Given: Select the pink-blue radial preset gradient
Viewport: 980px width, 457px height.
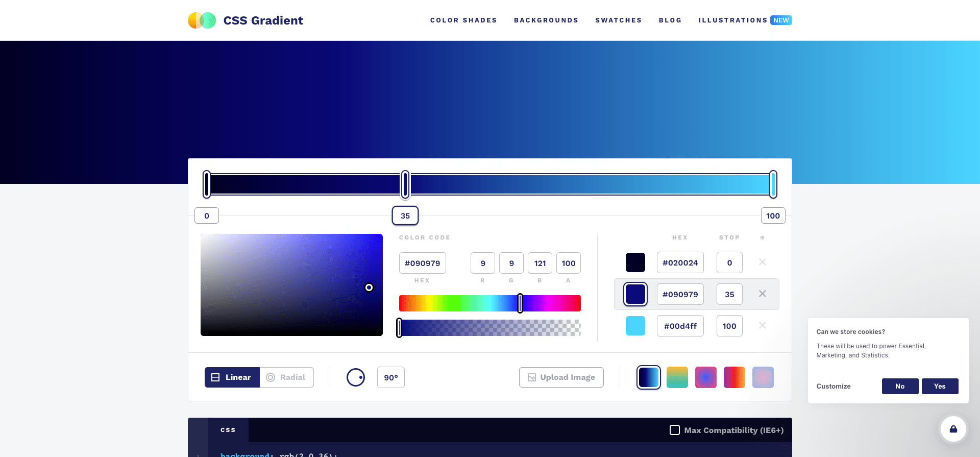Looking at the screenshot, I should (706, 377).
